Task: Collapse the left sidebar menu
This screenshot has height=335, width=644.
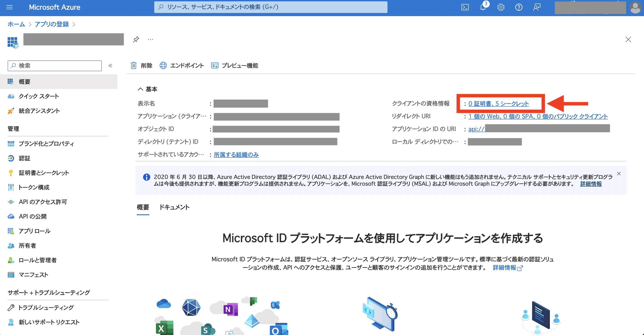Action: coord(110,66)
